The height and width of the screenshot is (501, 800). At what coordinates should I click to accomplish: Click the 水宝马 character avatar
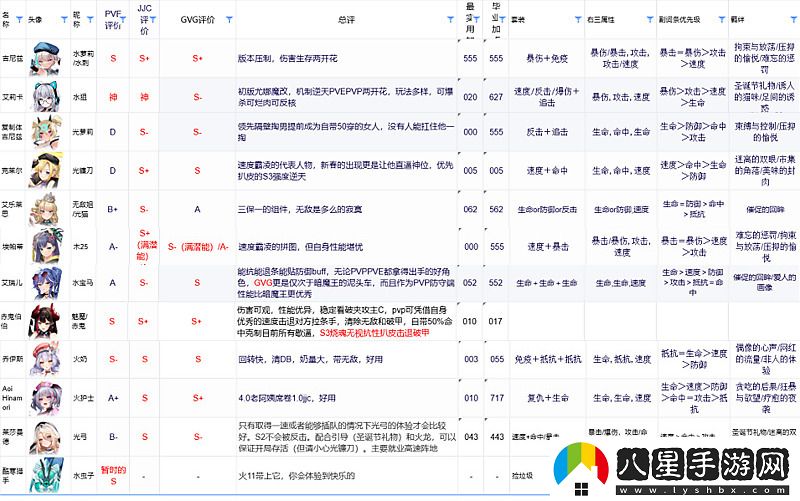coord(47,282)
